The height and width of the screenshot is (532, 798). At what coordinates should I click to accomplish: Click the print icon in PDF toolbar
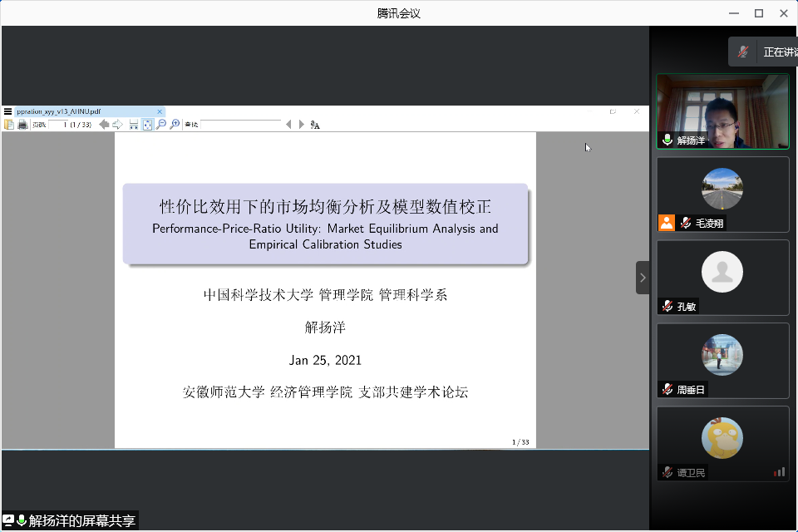click(22, 125)
